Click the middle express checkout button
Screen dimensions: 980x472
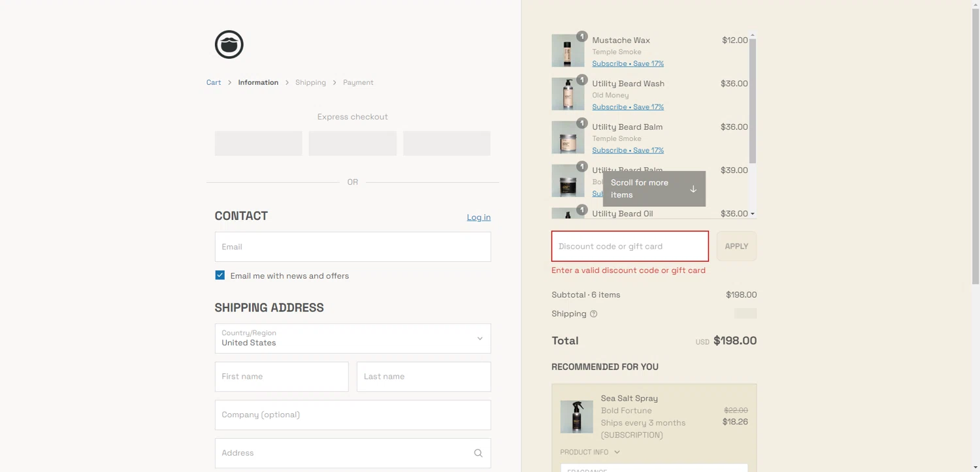[353, 143]
